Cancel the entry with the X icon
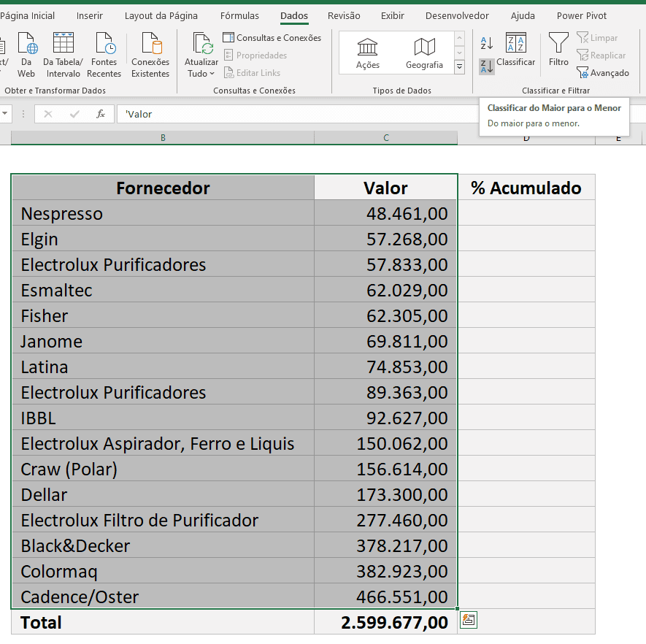The height and width of the screenshot is (644, 646). [48, 114]
